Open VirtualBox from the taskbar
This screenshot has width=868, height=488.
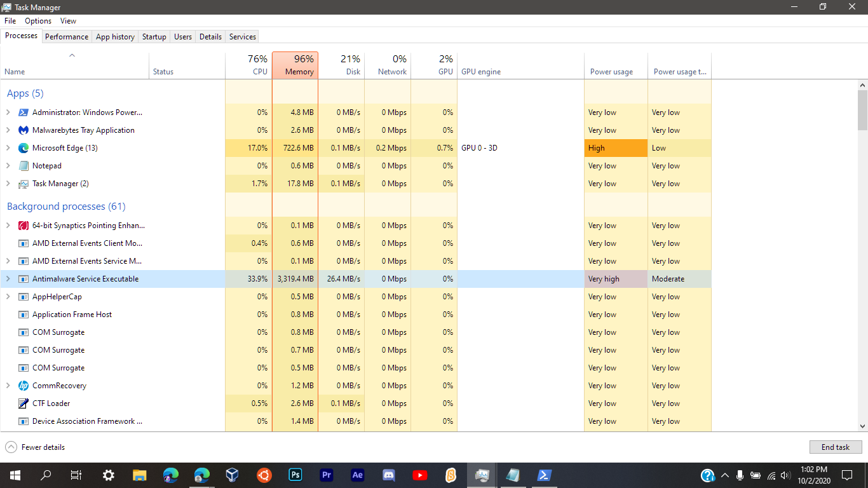(x=233, y=475)
